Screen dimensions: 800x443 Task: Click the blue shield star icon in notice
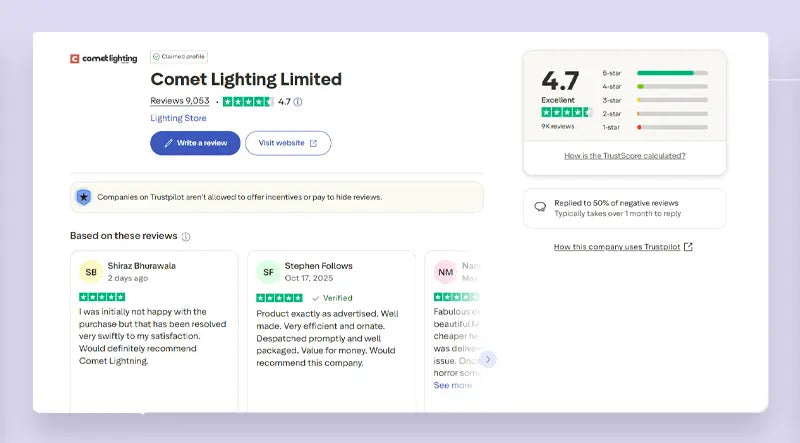pos(84,197)
